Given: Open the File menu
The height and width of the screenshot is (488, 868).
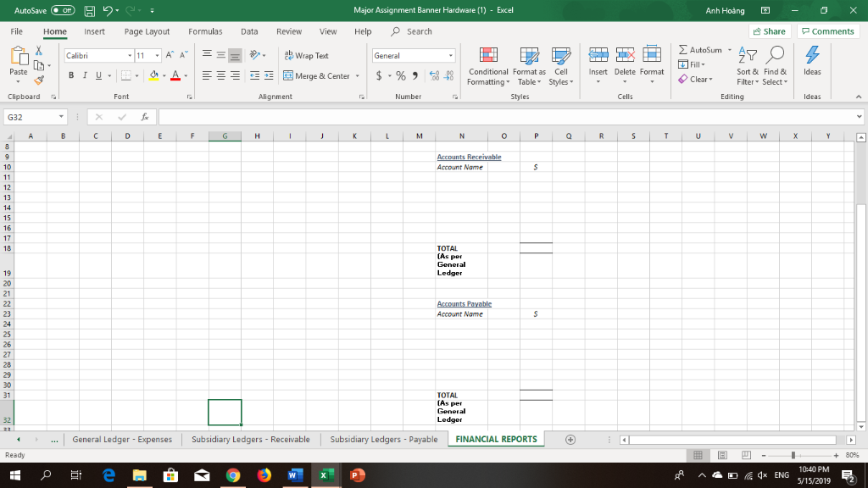Looking at the screenshot, I should coord(17,31).
